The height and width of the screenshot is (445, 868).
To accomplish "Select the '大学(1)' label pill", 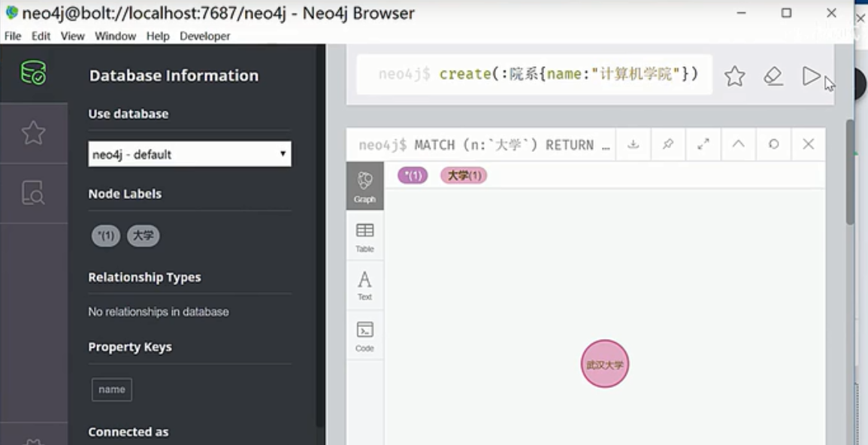I will (x=465, y=175).
